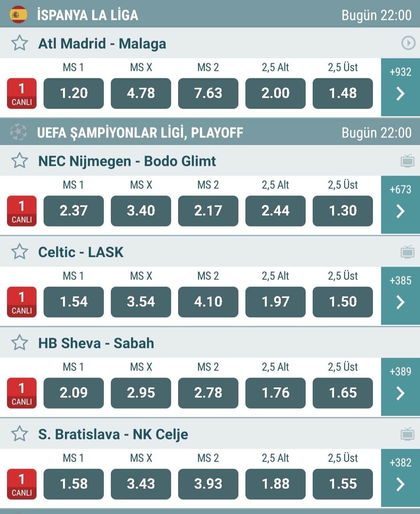Tap the star icon beside S. Bratislava - NK Celje
Viewport: 420px width, 514px height.
(x=19, y=434)
